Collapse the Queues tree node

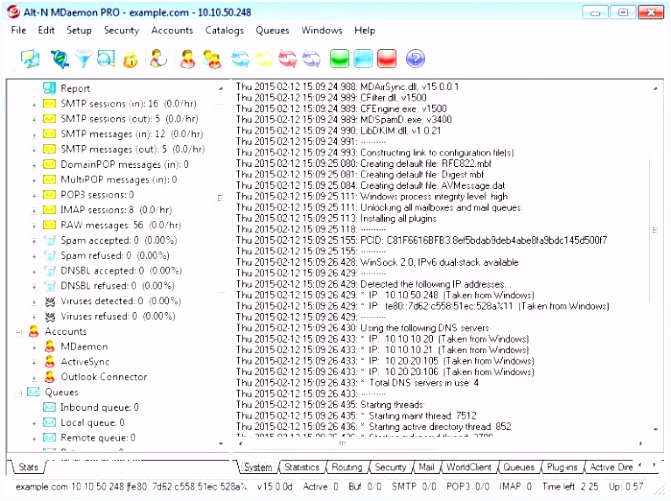18,393
